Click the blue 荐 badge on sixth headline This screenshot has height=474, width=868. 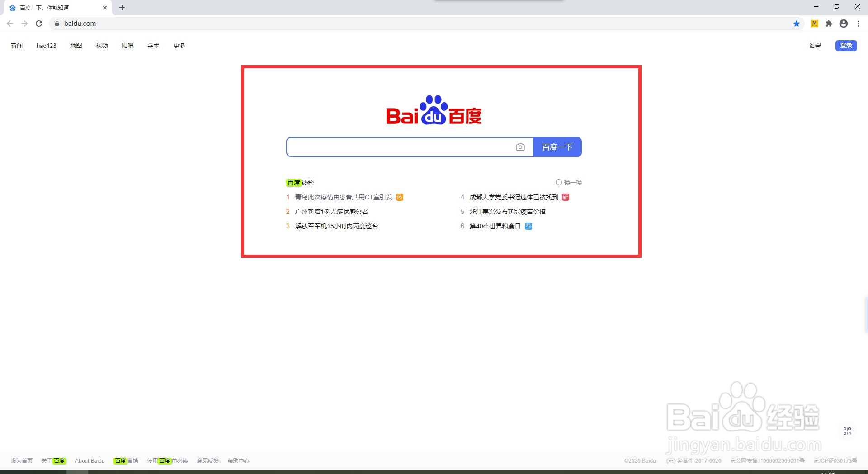click(528, 226)
